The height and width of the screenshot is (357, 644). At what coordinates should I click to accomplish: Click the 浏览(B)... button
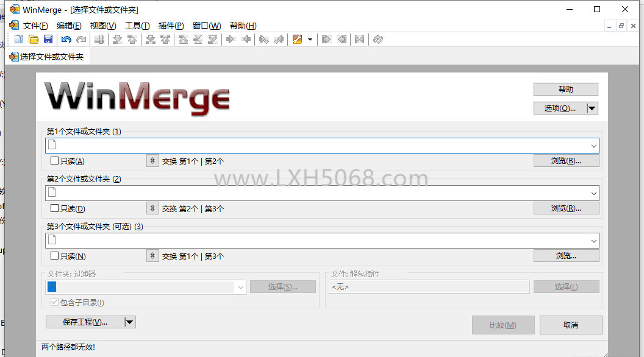coord(566,161)
